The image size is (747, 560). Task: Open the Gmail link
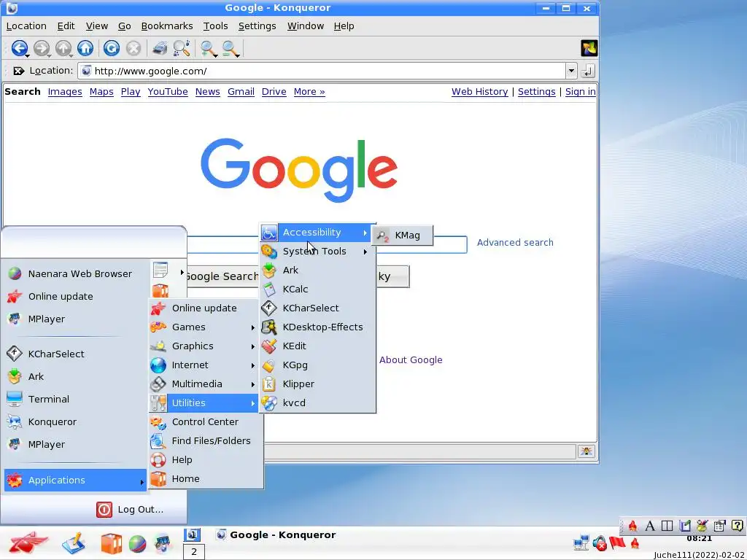(x=241, y=92)
